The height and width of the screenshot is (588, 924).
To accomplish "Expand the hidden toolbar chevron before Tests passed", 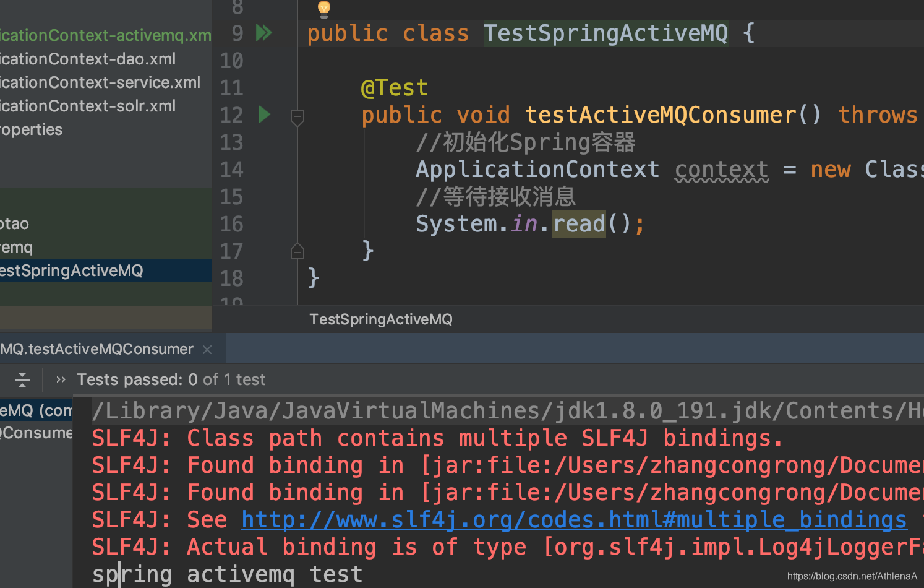I will pos(61,379).
